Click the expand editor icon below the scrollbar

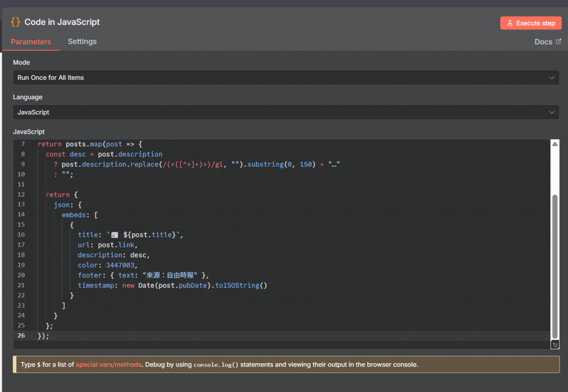(555, 345)
